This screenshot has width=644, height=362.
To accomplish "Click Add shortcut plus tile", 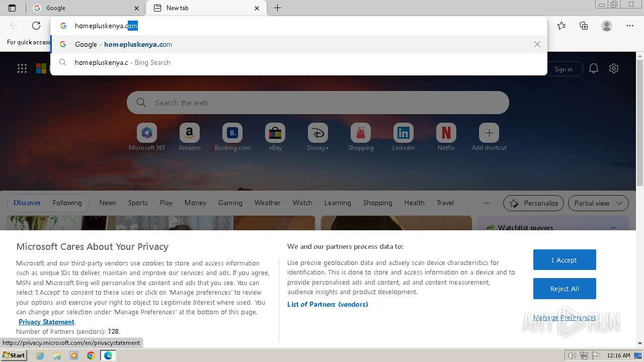I will (x=489, y=137).
